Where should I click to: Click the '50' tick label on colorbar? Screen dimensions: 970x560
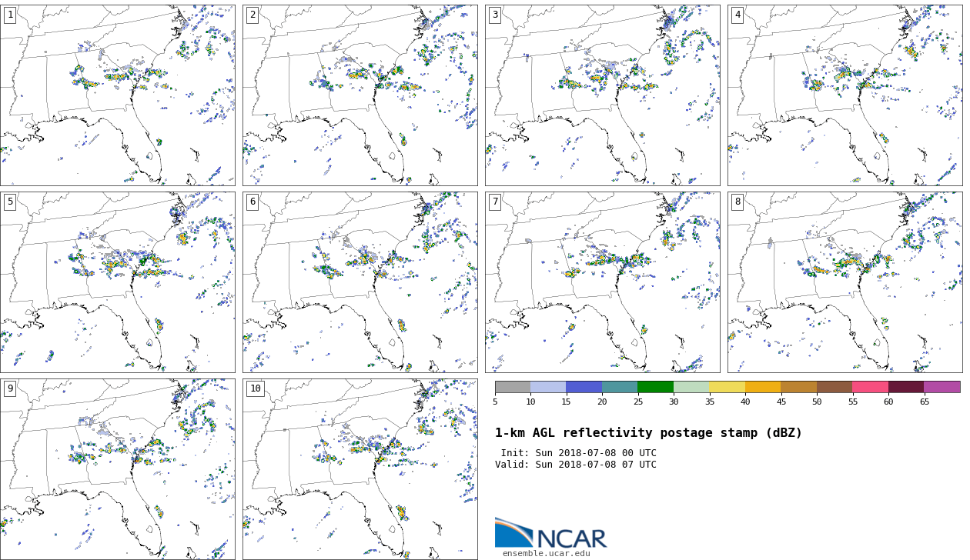[x=817, y=402]
